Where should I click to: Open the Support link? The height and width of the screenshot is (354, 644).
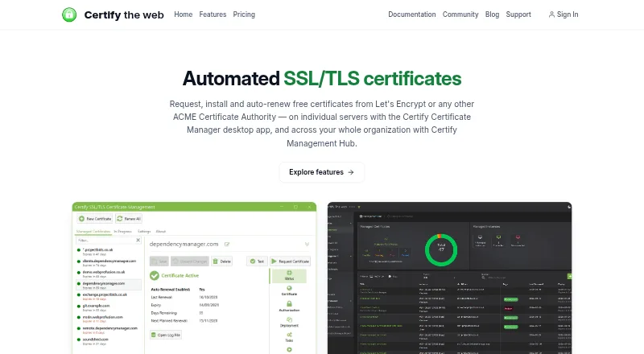point(518,14)
